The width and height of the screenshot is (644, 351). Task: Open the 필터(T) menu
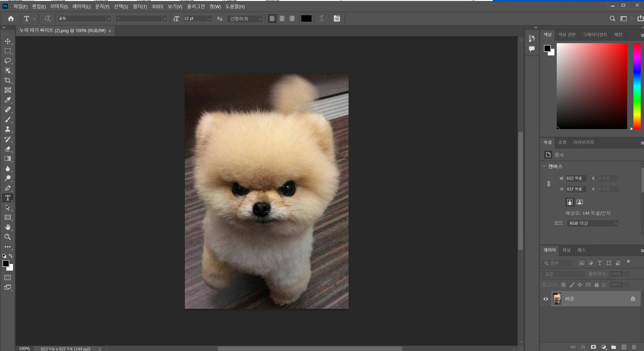pyautogui.click(x=139, y=7)
